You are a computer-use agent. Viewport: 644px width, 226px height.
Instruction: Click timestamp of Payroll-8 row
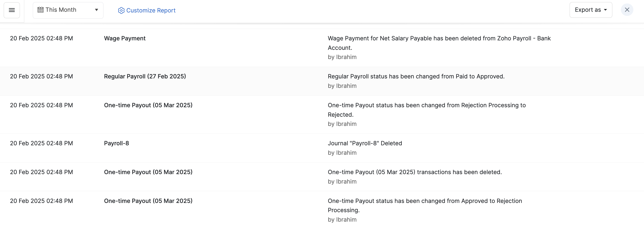(x=42, y=143)
